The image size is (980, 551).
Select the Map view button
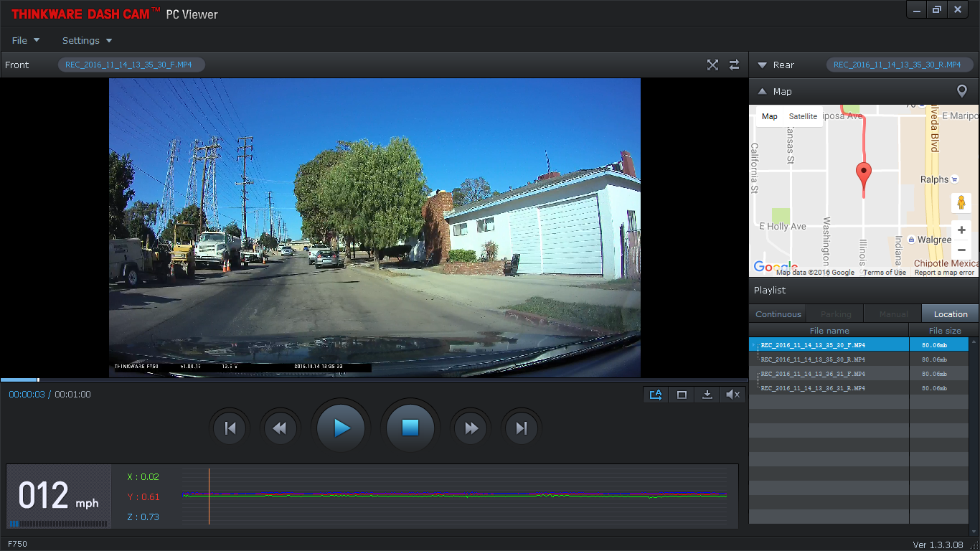point(770,116)
